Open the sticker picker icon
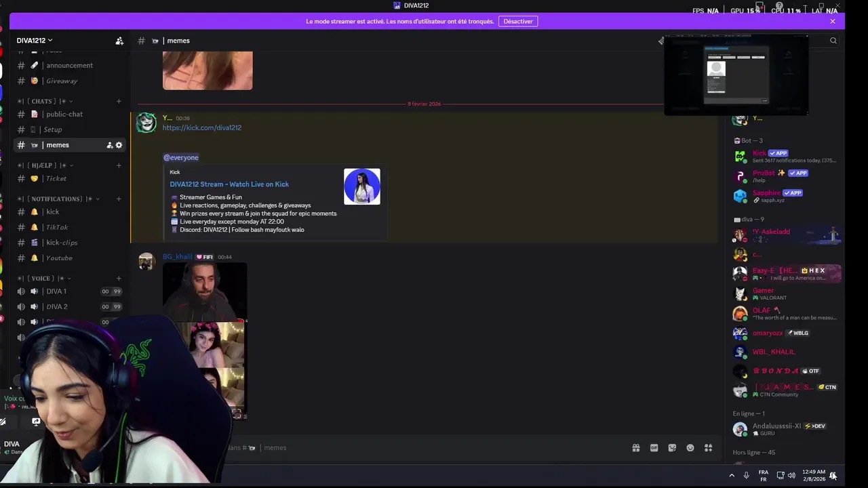This screenshot has height=488, width=868. 672,448
